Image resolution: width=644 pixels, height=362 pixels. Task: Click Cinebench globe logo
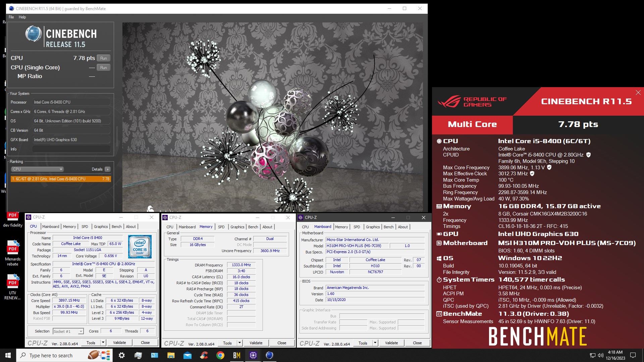click(34, 34)
